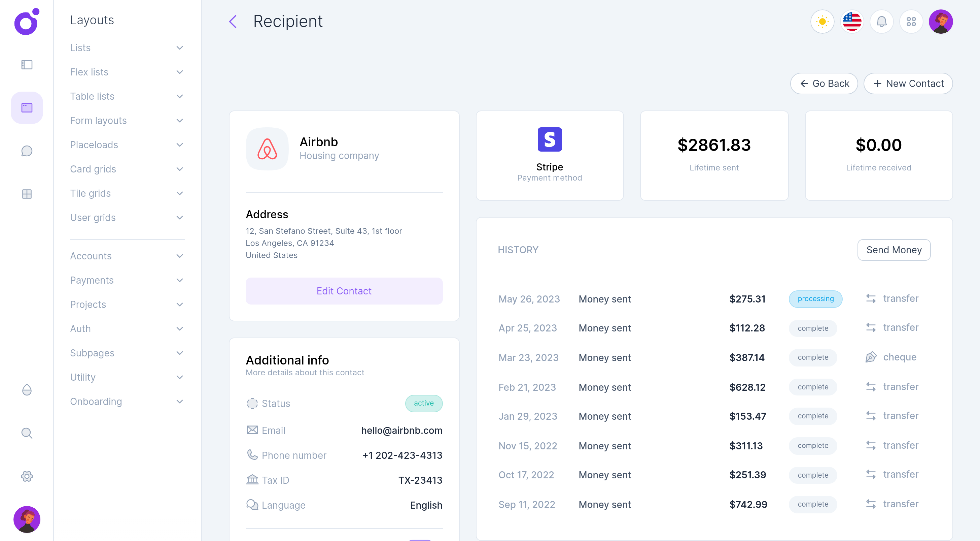This screenshot has height=541, width=980.
Task: Open settings gear in sidebar
Action: pos(27,476)
